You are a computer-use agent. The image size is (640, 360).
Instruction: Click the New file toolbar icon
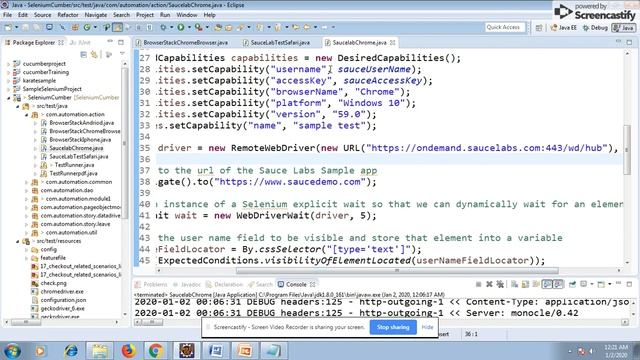point(8,27)
